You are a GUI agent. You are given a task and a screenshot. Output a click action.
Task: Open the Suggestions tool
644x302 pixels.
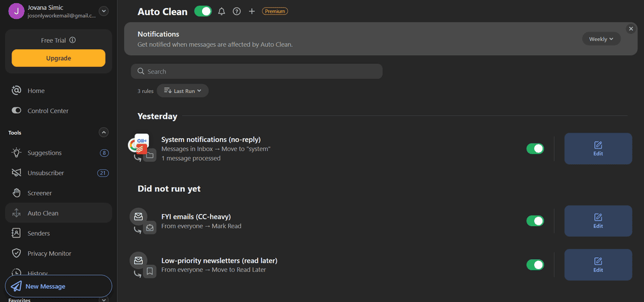point(58,153)
